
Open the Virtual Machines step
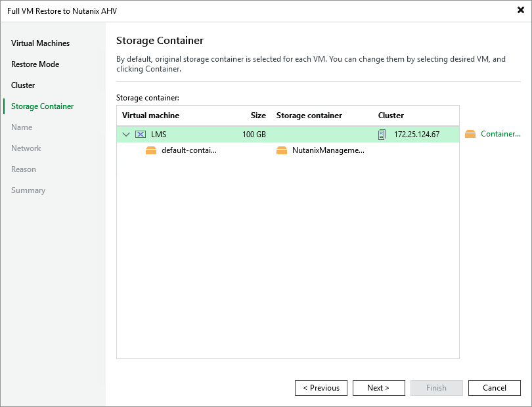coord(40,43)
